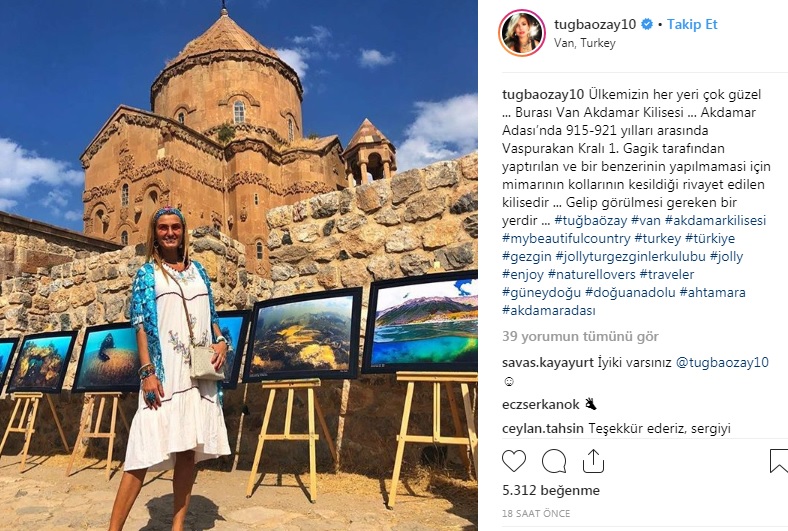This screenshot has height=531, width=788.
Task: Expand all comments via 39 yorumun tümünü gör
Action: click(x=580, y=337)
